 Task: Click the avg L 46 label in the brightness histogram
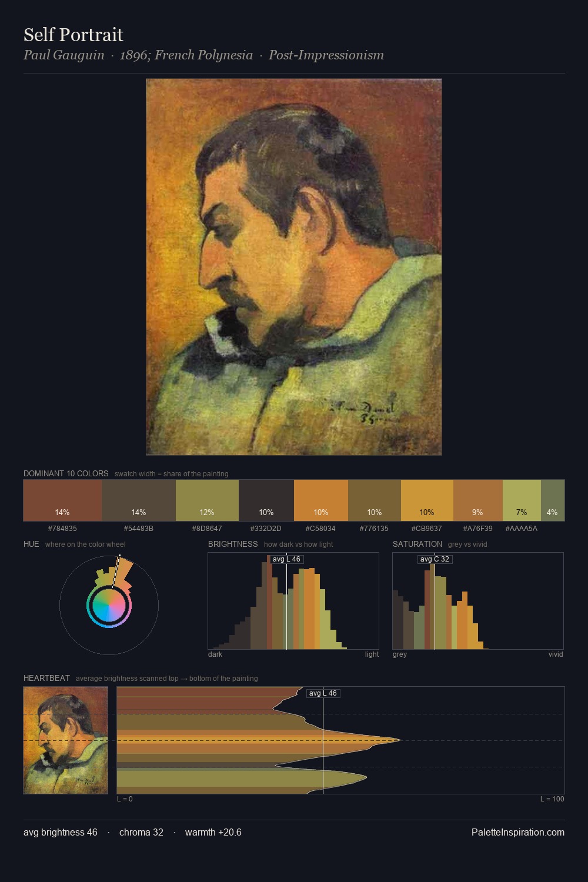click(x=287, y=559)
